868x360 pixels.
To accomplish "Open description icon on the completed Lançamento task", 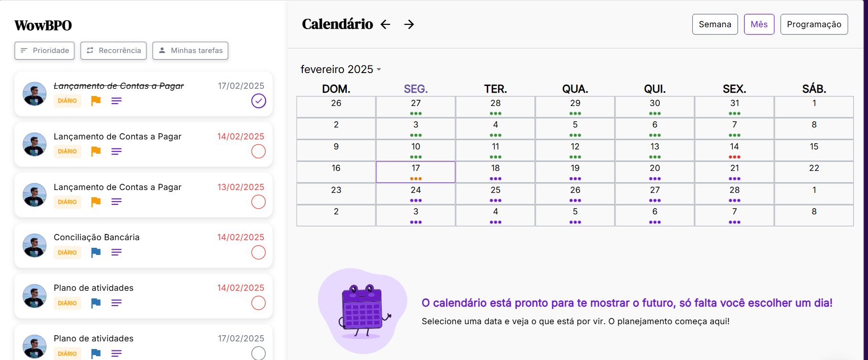I will pos(117,101).
